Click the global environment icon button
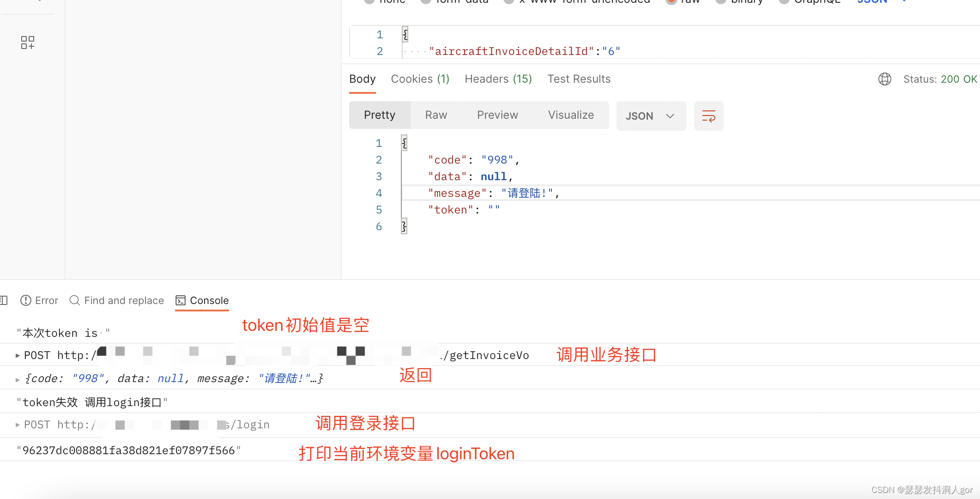Screen dimensions: 980x499 pos(884,79)
